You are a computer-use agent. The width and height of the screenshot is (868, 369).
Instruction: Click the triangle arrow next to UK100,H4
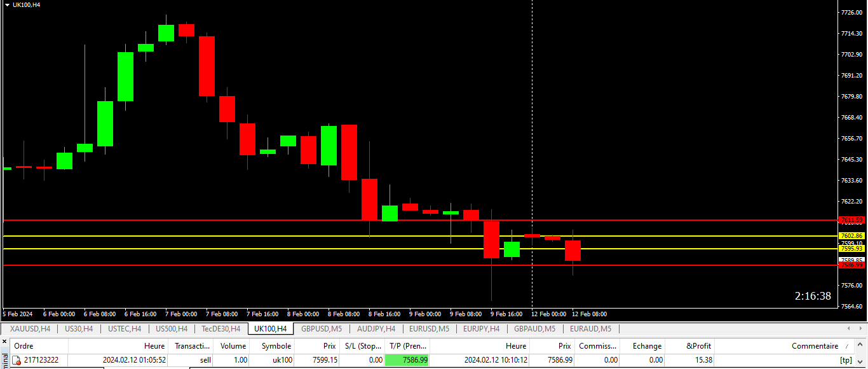7,4
